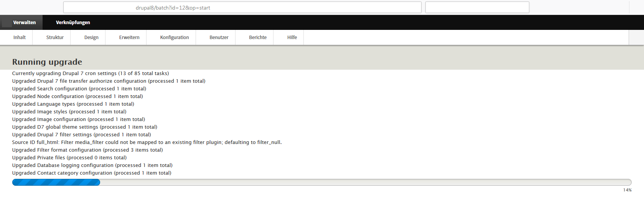Select the Design menu item
Screen dimensions: 644x211
click(x=91, y=38)
